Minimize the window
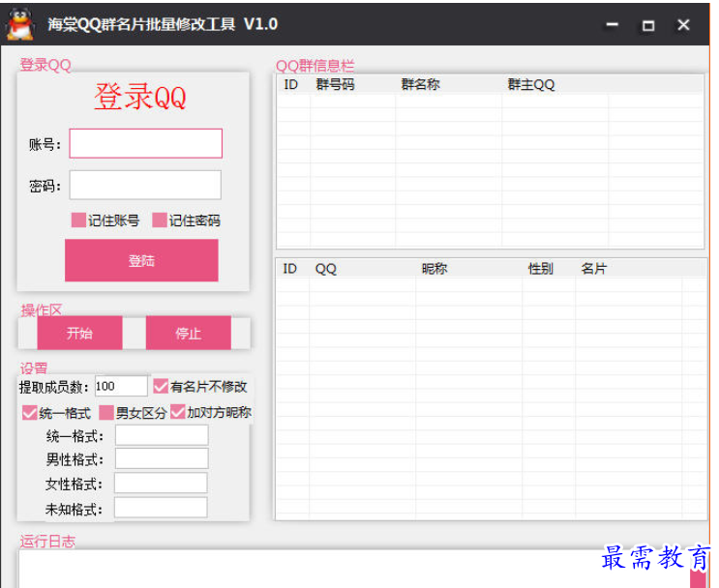The image size is (719, 588). [613, 25]
